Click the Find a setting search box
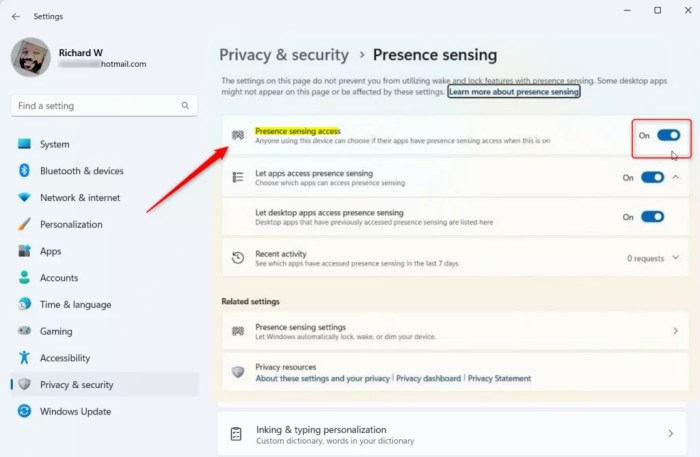Image resolution: width=700 pixels, height=457 pixels. pos(95,105)
